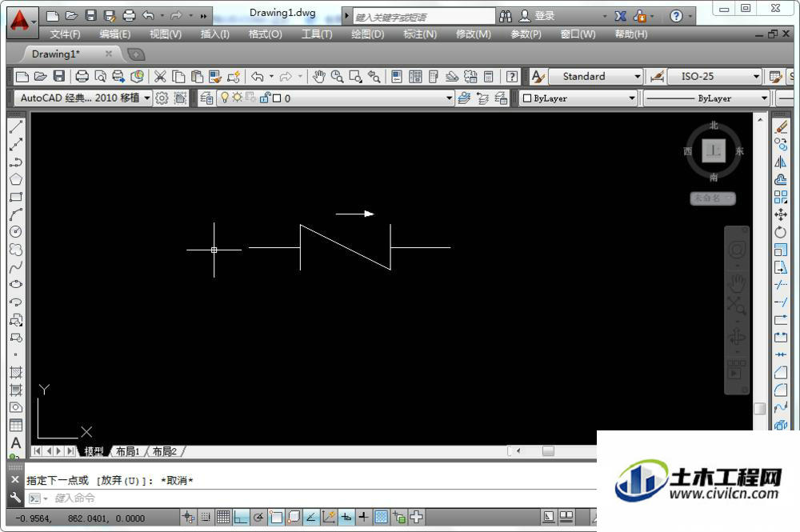Open the ISO-25 dimension style dropdown
Image resolution: width=800 pixels, height=532 pixels.
coord(714,77)
